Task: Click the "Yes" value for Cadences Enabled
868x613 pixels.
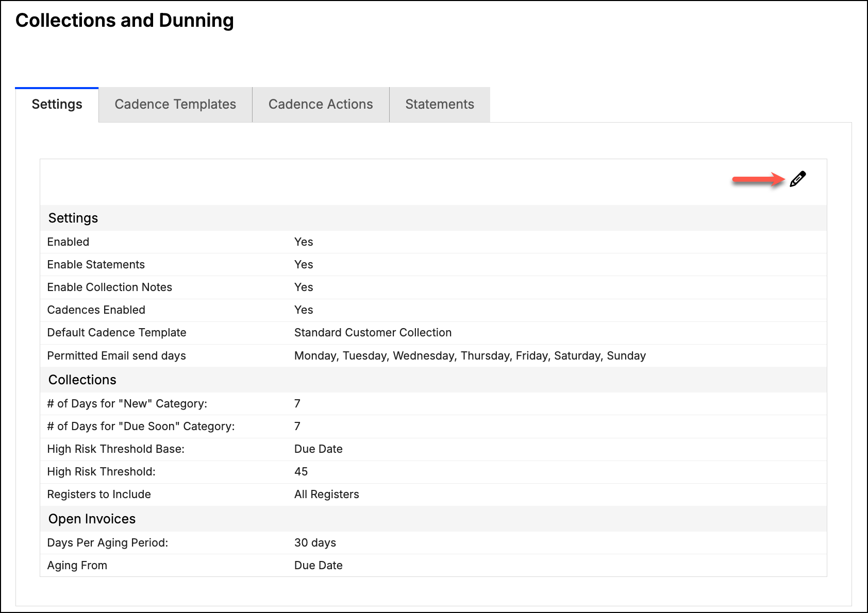Action: point(304,310)
